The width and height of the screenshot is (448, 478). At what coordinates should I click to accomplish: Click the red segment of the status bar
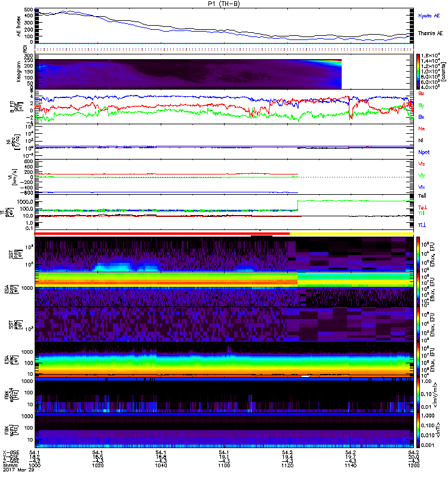point(162,234)
